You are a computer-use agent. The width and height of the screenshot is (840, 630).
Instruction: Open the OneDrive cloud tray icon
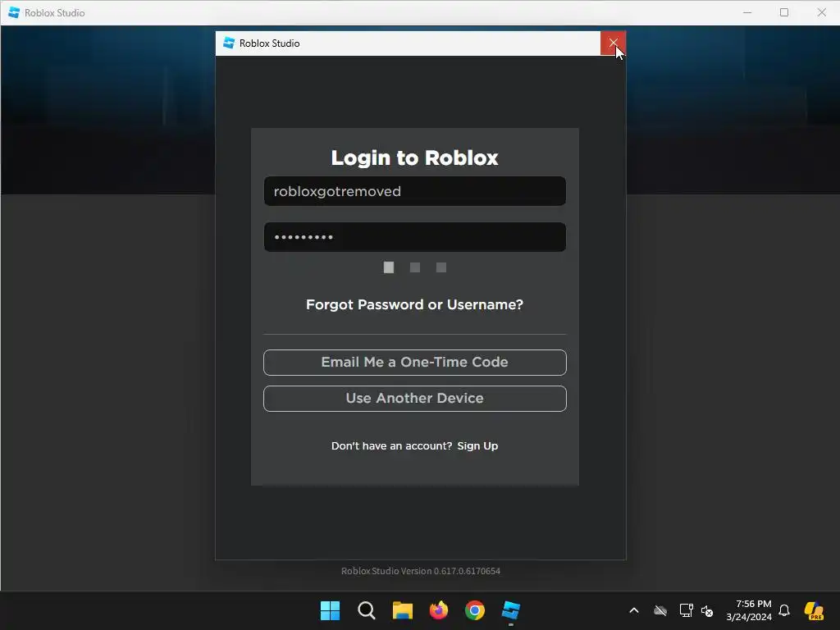[x=660, y=610]
